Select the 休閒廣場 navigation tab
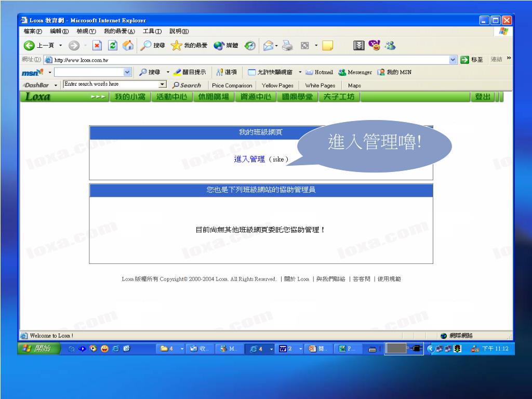The width and height of the screenshot is (532, 399). (214, 97)
